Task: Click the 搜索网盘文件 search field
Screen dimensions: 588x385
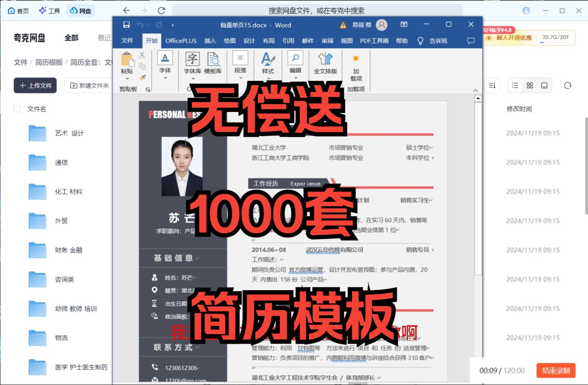Action: pyautogui.click(x=317, y=11)
